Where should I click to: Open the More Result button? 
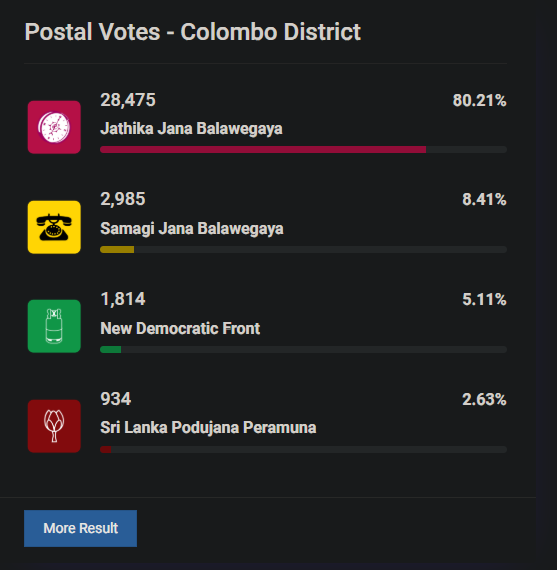click(x=80, y=528)
